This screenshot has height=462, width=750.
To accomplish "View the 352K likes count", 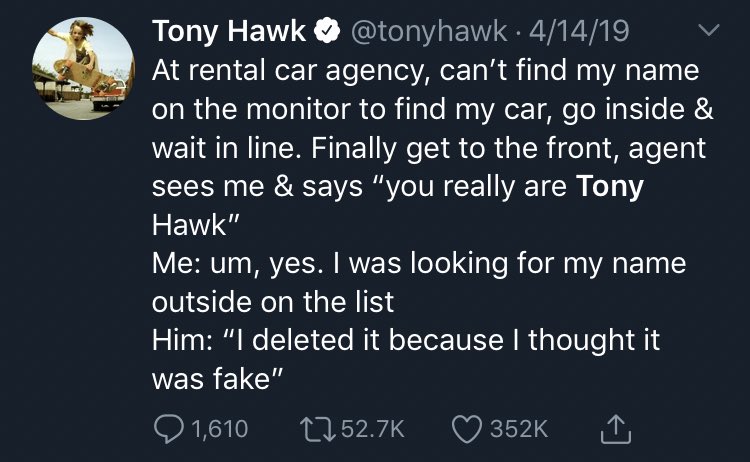I will coord(519,429).
